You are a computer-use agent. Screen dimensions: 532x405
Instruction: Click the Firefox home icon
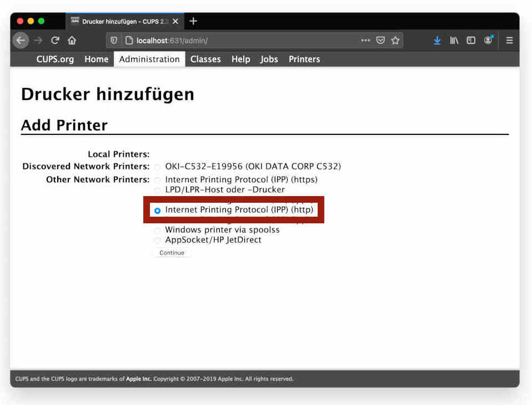point(72,40)
